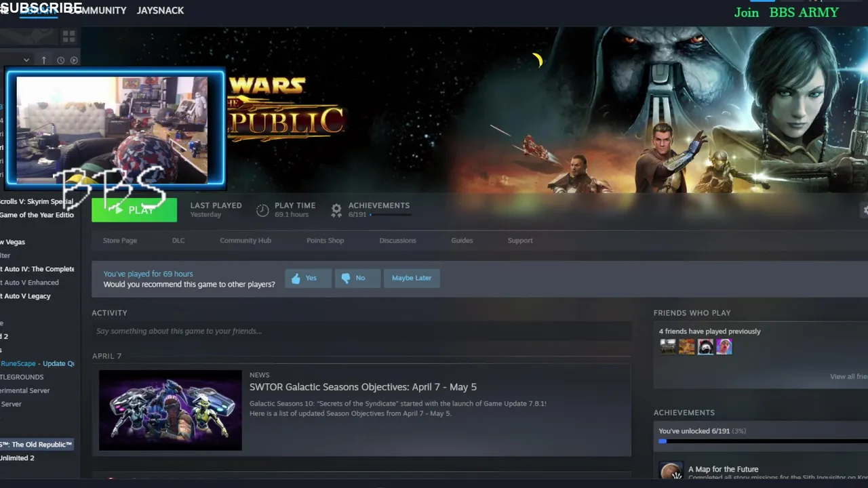This screenshot has width=868, height=488.
Task: Open the JAYSNACK profile menu
Action: (160, 10)
